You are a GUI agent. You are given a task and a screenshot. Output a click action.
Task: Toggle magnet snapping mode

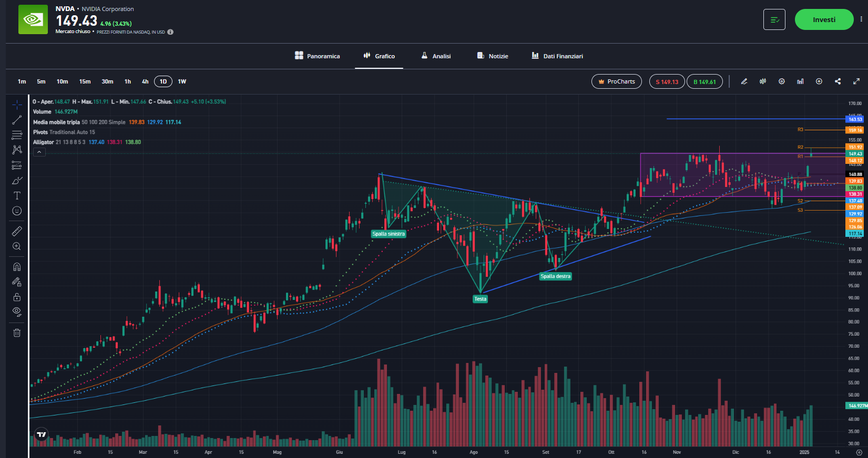coord(17,267)
